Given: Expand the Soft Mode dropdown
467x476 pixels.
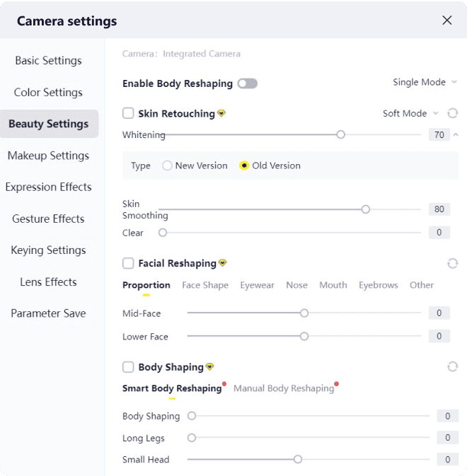Looking at the screenshot, I should 410,113.
